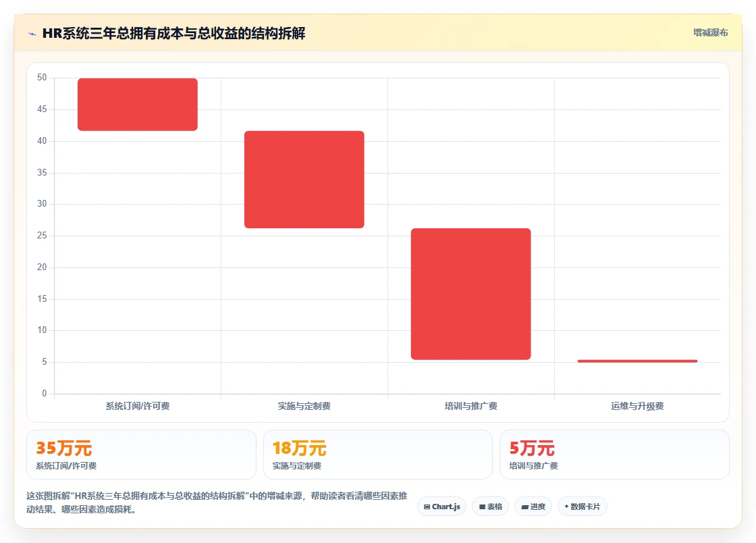Click the chart title HR系统三年总拥有成本与总收益的结构拆解

click(173, 33)
